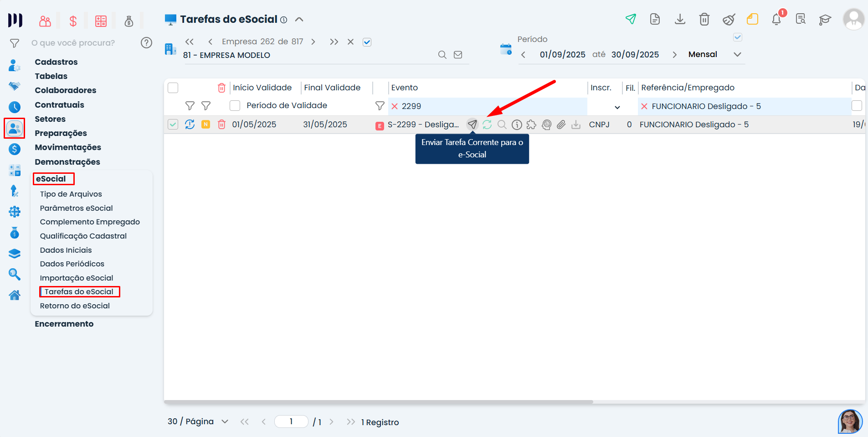Toggle the select-all checkbox in table header
The image size is (868, 437).
click(173, 88)
